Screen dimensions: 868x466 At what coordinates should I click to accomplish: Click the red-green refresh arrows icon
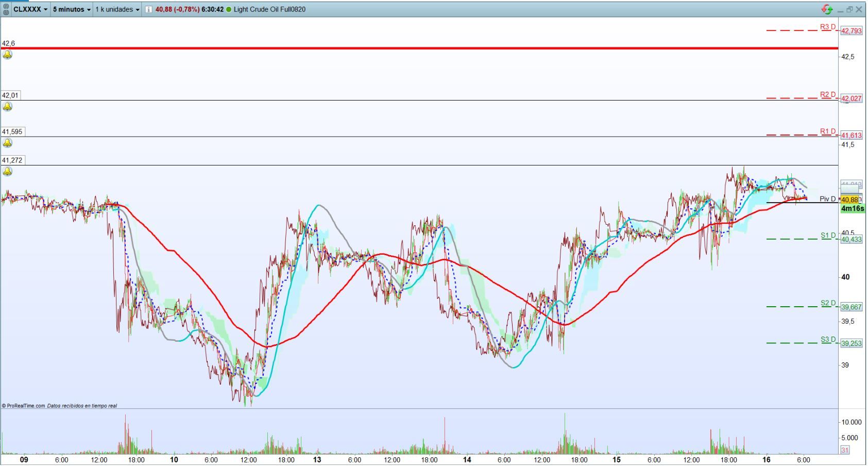pyautogui.click(x=827, y=9)
